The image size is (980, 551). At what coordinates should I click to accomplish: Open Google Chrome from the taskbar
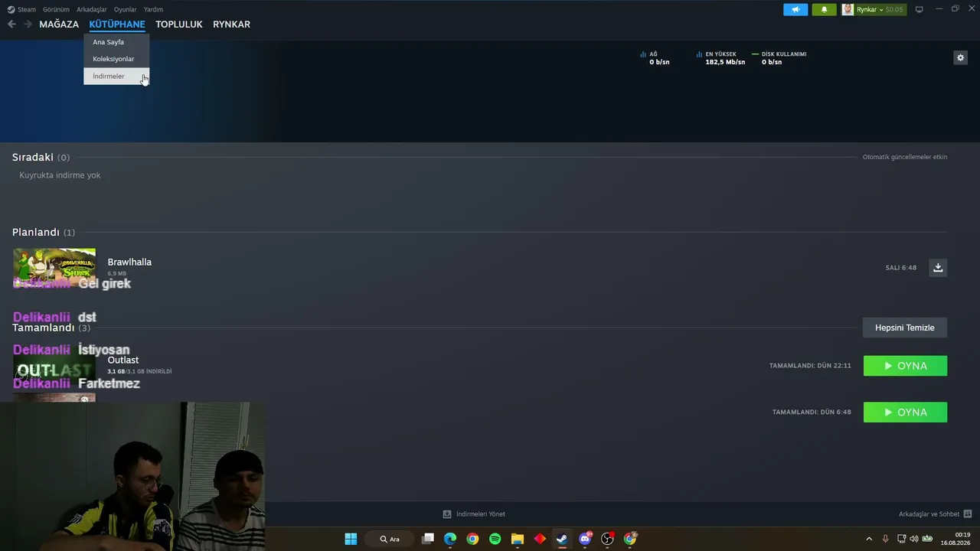[472, 539]
